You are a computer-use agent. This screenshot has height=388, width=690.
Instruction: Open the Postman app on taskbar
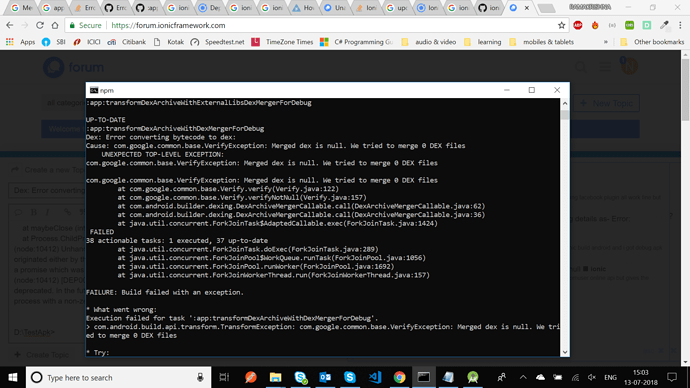pos(251,377)
